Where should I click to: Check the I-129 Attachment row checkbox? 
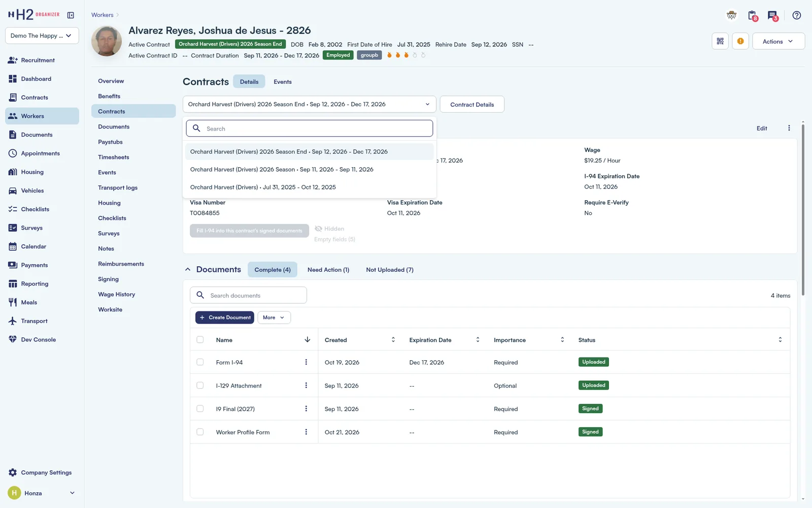point(200,386)
